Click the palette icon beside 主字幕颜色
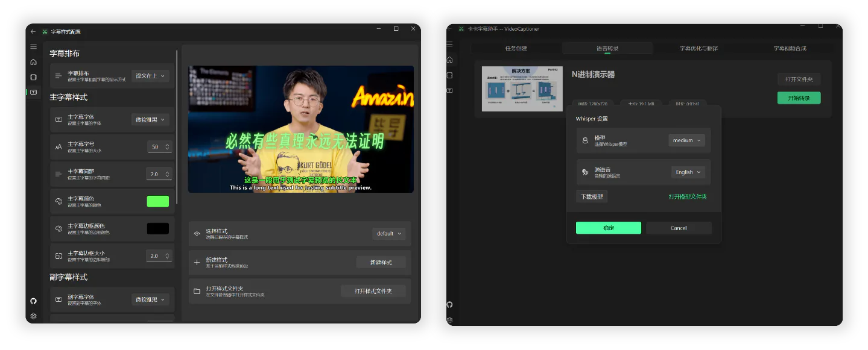This screenshot has height=350, width=868. 59,201
